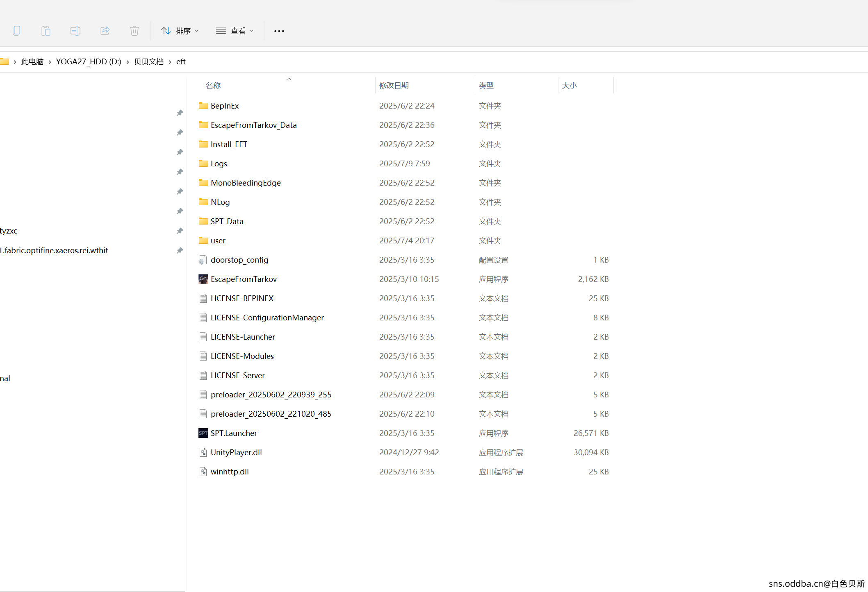Screen dimensions: 868x592
Task: Select the SPT.Launcher application icon
Action: [203, 433]
